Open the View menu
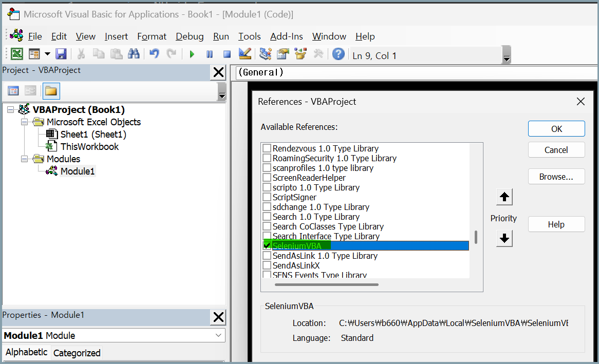Image resolution: width=599 pixels, height=364 pixels. pos(86,36)
